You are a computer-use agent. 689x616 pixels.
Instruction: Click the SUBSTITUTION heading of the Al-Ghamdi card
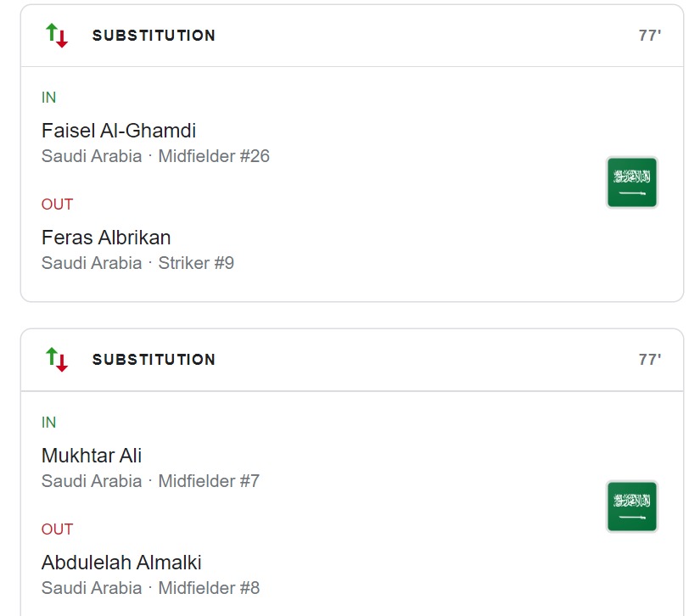tap(154, 36)
